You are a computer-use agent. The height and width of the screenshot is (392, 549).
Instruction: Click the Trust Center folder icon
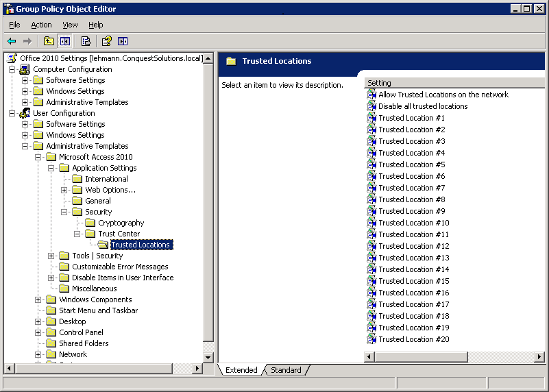click(90, 234)
